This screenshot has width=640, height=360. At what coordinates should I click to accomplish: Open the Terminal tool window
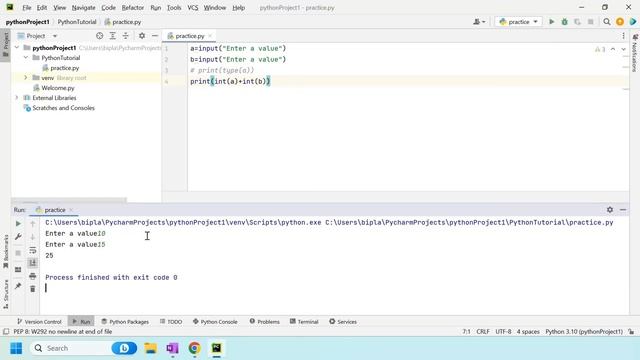(304, 322)
